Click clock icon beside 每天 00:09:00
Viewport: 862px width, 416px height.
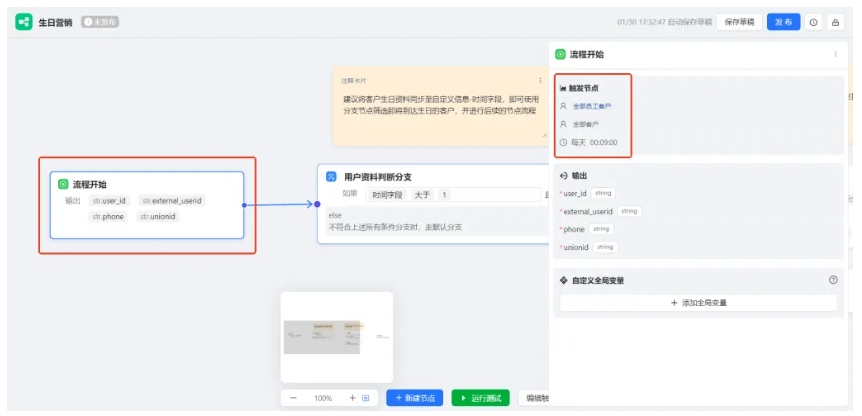pos(563,142)
